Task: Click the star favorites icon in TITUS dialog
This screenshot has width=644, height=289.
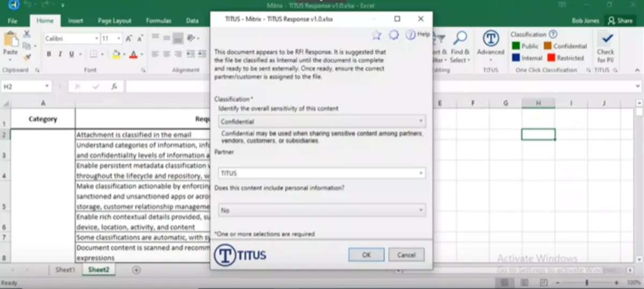Action: point(377,35)
